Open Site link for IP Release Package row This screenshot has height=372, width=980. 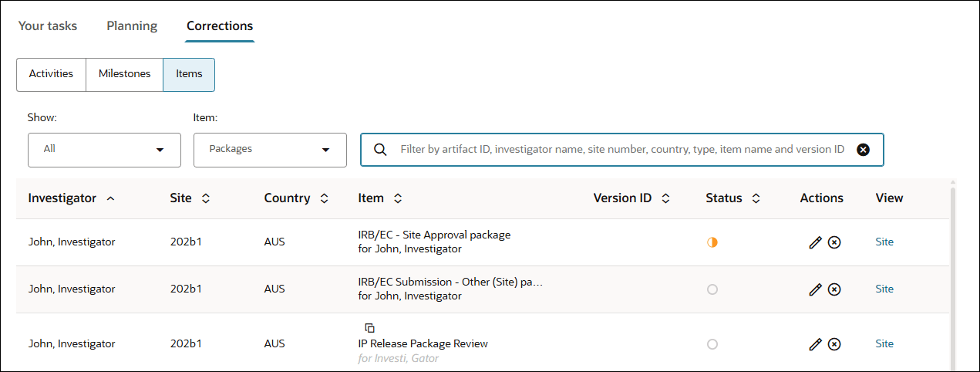pos(884,344)
